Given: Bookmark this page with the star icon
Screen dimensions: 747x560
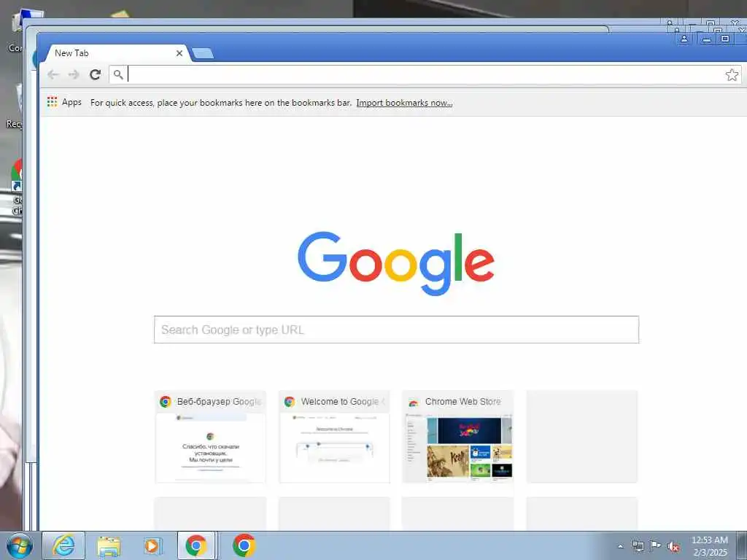Looking at the screenshot, I should point(732,75).
